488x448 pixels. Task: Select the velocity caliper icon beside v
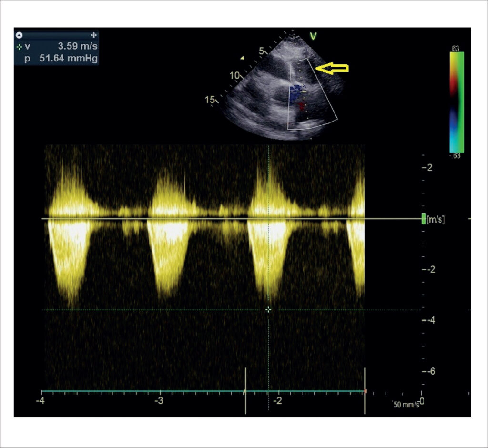tap(19, 47)
